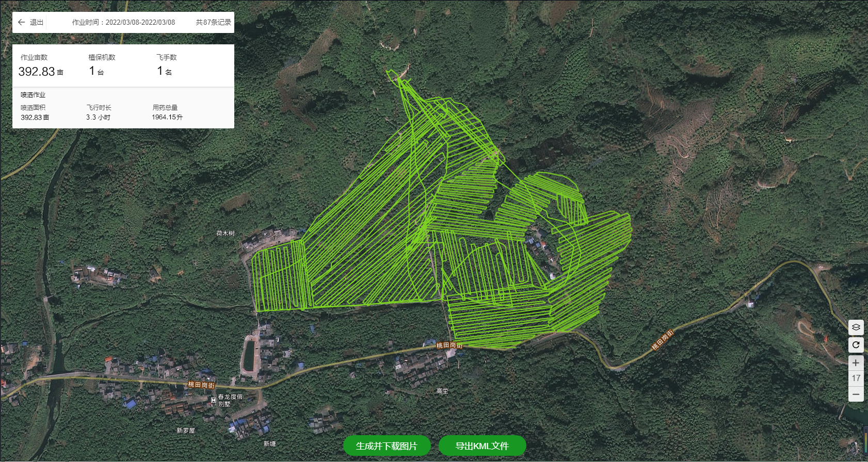Screen dimensions: 868x462
Task: Click the refresh map icon
Action: point(856,345)
